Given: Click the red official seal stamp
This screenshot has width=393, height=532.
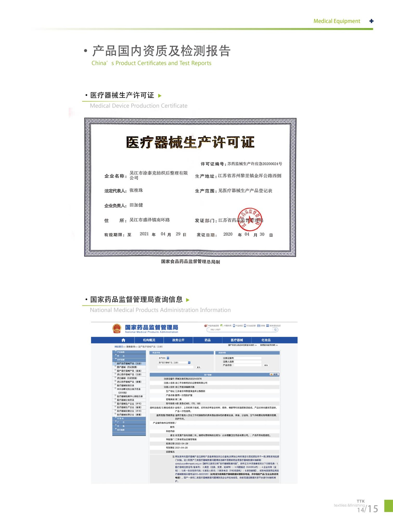Looking at the screenshot, I should tap(249, 219).
